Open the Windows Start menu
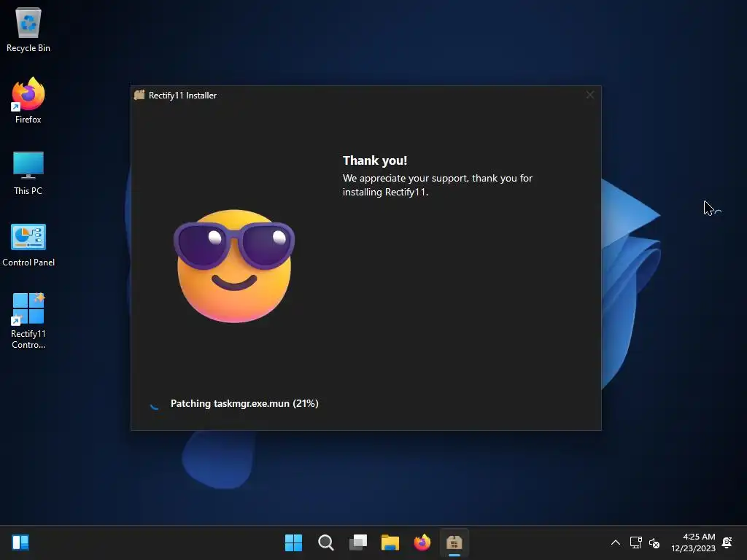The width and height of the screenshot is (747, 560). [293, 542]
